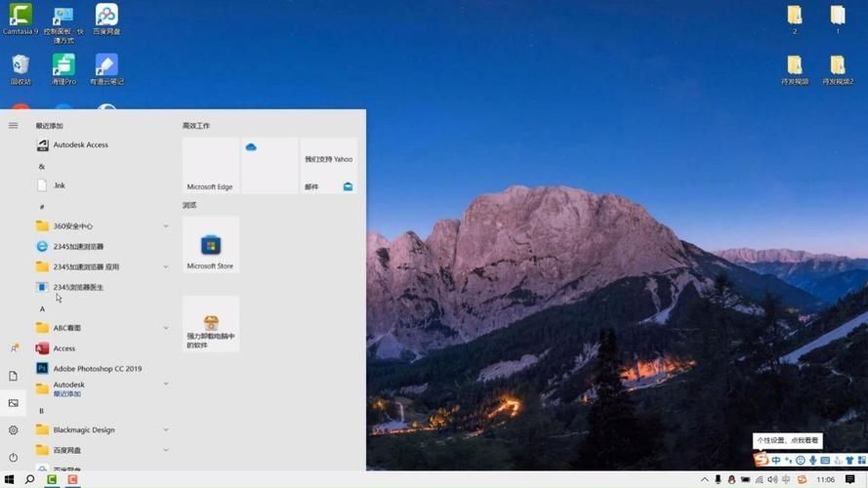The height and width of the screenshot is (488, 868).
Task: Click the & section header in app list
Action: (42, 166)
